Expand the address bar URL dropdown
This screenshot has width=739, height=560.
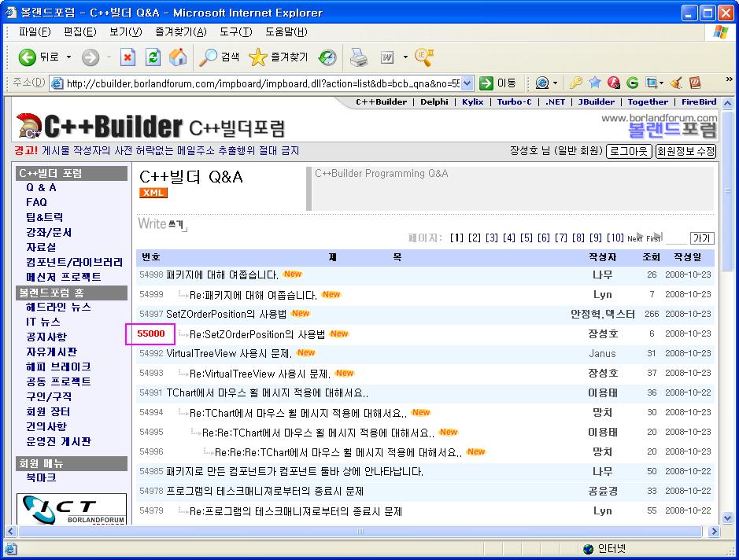pyautogui.click(x=467, y=83)
